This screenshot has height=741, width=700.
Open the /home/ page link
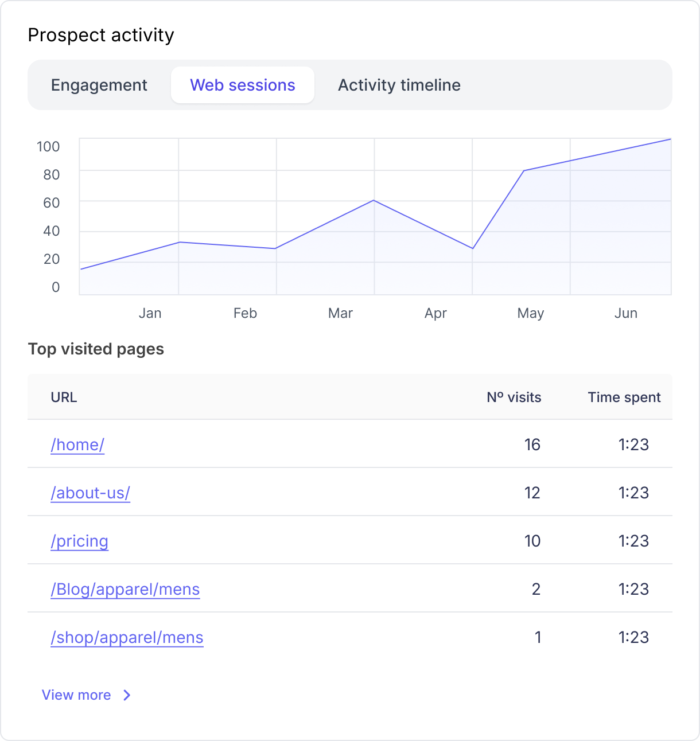(77, 444)
